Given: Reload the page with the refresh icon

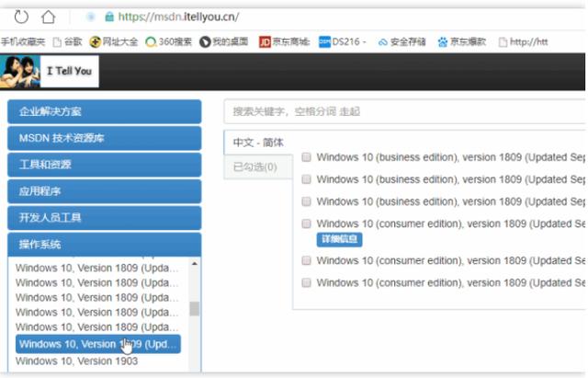Looking at the screenshot, I should 21,17.
